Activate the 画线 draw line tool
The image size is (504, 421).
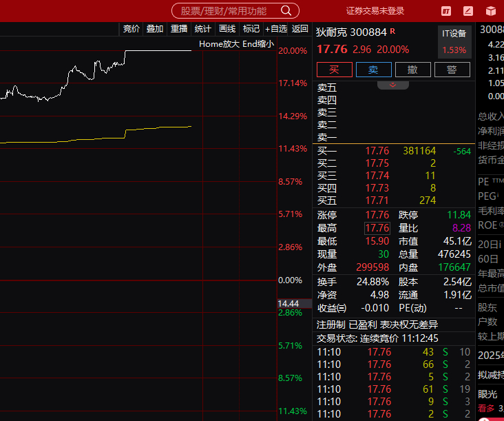[227, 29]
